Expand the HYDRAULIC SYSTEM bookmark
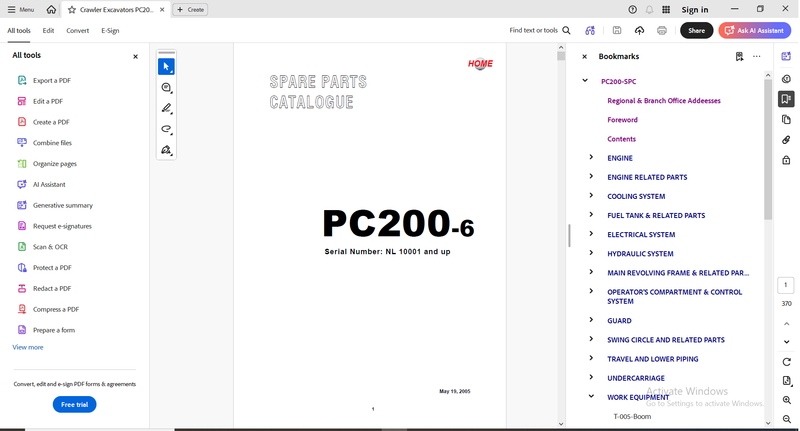The width and height of the screenshot is (800, 431). tap(591, 253)
